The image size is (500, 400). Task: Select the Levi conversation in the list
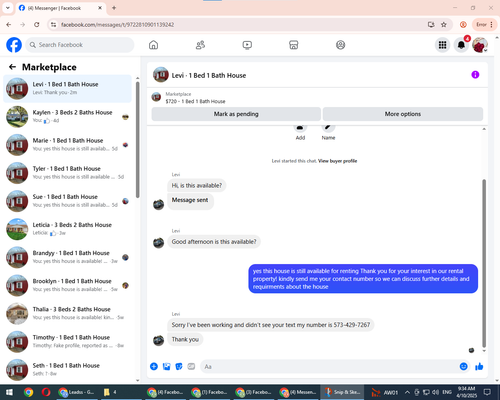67,88
